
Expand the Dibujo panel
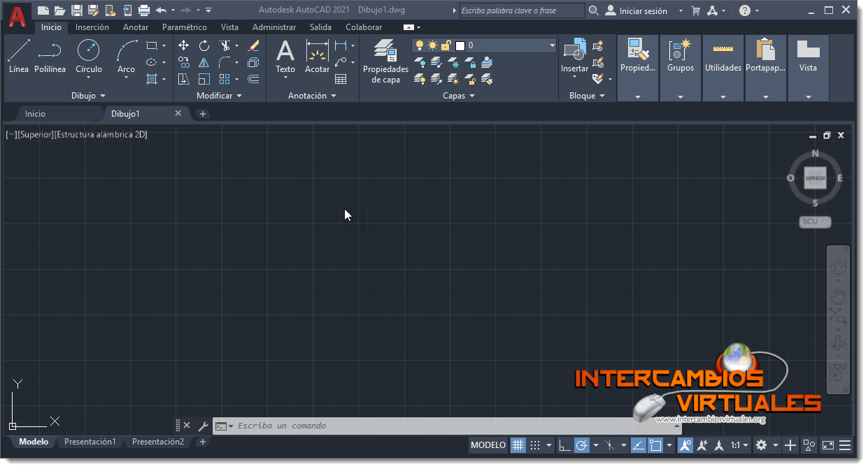pyautogui.click(x=88, y=96)
